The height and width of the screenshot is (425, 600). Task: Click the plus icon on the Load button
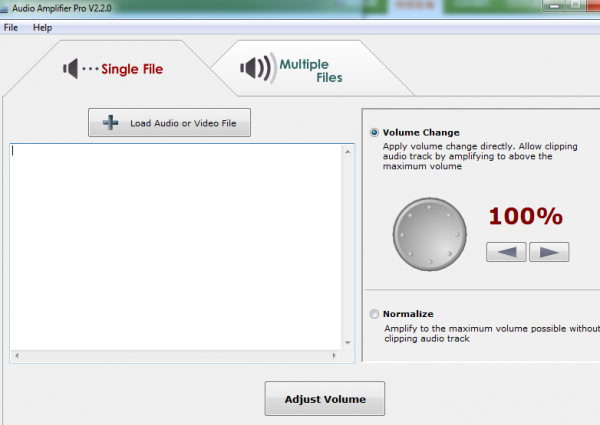(110, 122)
